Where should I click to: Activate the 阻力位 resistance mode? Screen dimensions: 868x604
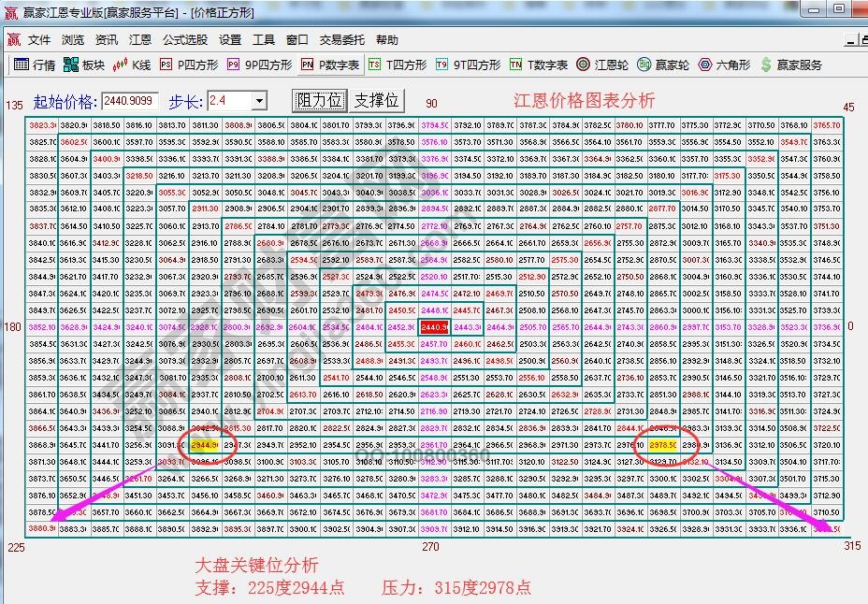click(x=318, y=101)
